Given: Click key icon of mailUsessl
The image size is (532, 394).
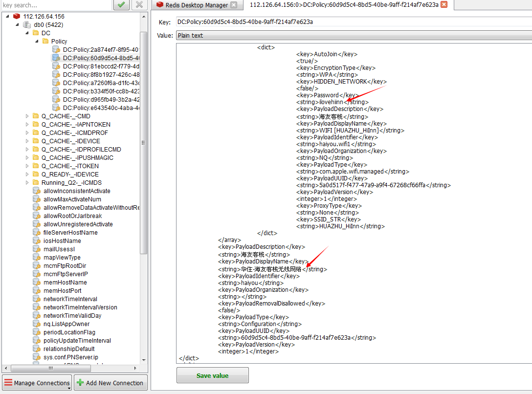Looking at the screenshot, I should [x=37, y=249].
